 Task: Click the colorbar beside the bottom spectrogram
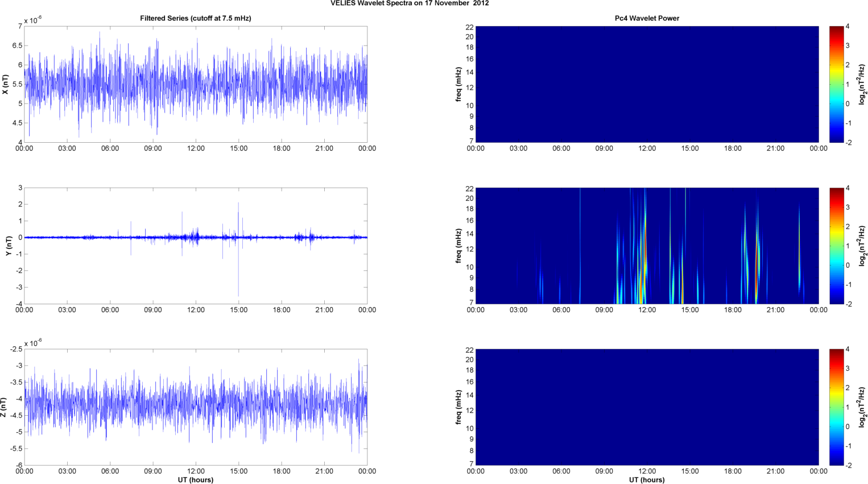(x=836, y=407)
